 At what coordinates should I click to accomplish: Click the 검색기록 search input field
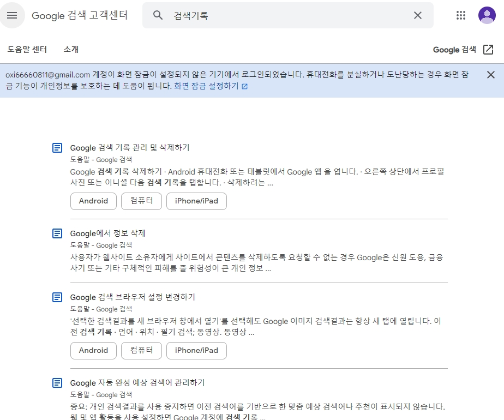pos(289,15)
